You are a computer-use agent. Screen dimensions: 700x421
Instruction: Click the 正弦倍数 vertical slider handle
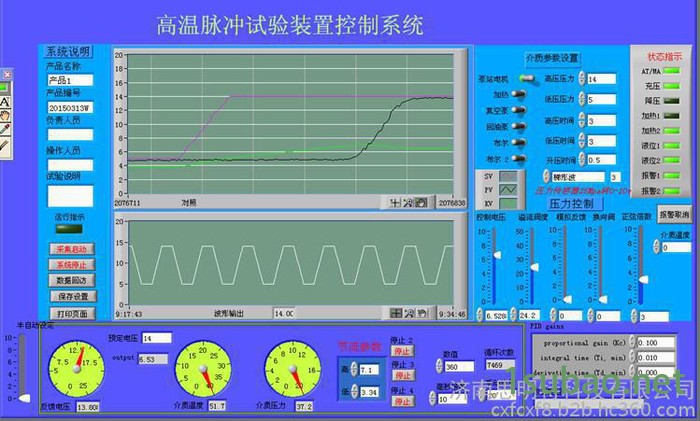643,279
